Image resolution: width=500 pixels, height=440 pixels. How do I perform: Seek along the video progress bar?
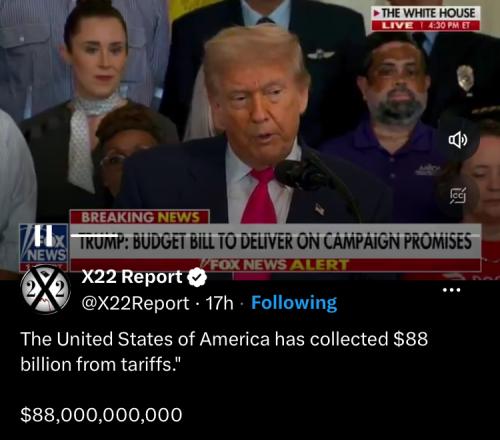pos(276,235)
